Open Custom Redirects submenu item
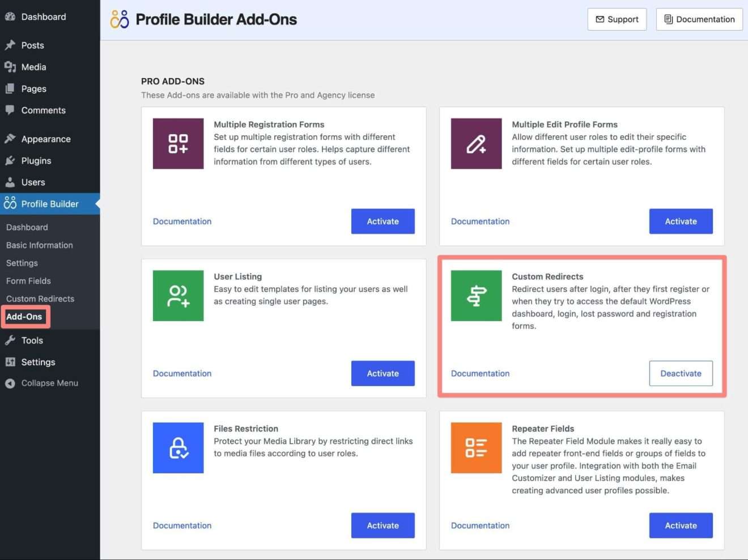 40,299
